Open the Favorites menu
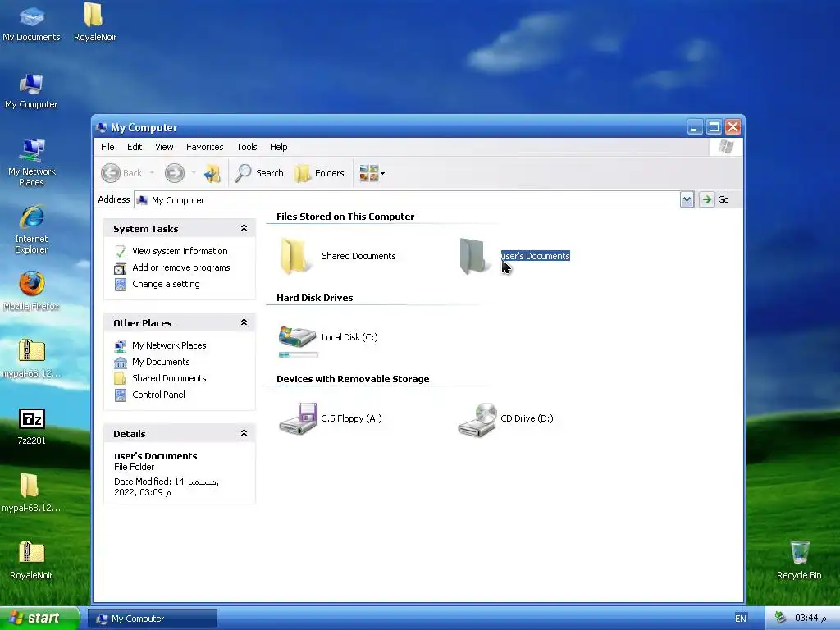The width and height of the screenshot is (840, 630). coord(204,147)
